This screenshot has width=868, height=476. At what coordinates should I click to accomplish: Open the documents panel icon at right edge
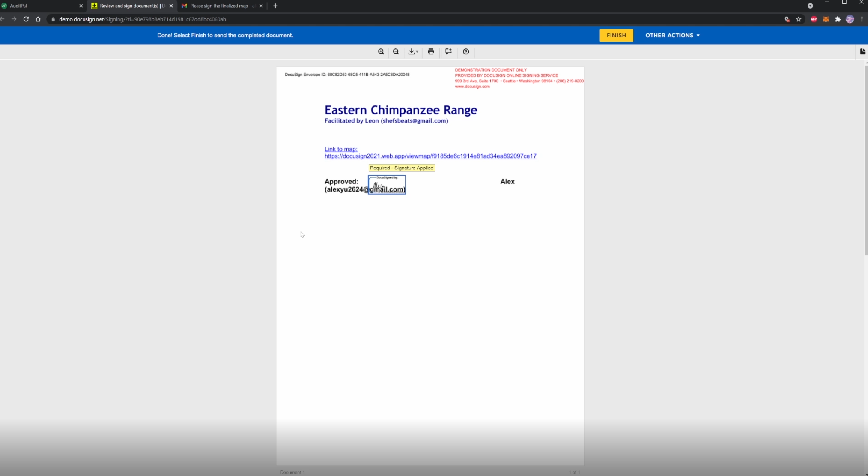[862, 51]
